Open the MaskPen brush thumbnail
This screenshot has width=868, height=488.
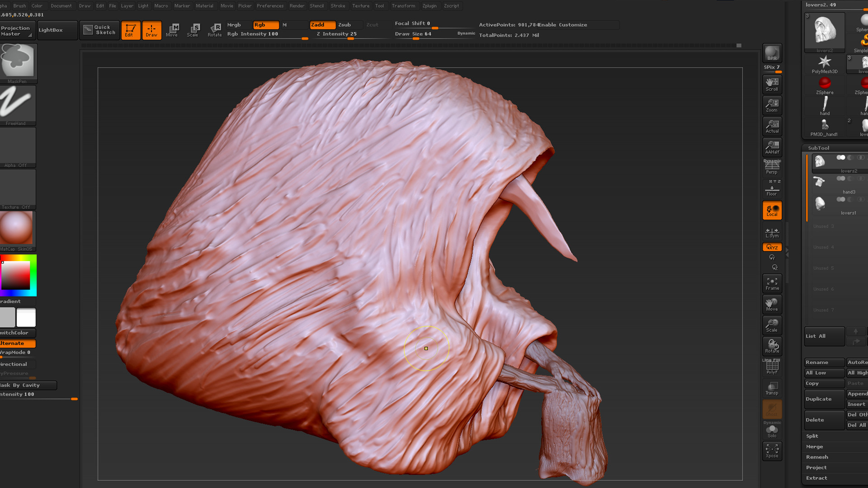point(18,63)
